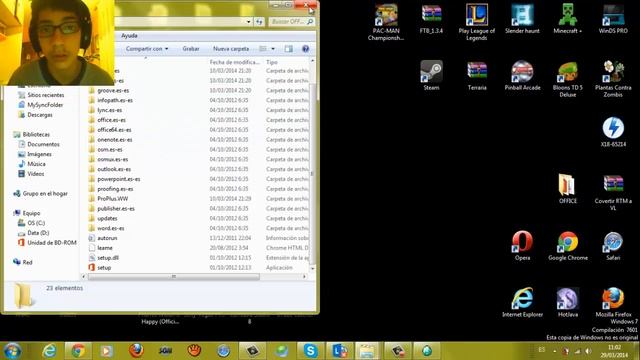This screenshot has width=640, height=360.
Task: Click the vertical scrollbar of the file list
Action: pyautogui.click(x=313, y=173)
